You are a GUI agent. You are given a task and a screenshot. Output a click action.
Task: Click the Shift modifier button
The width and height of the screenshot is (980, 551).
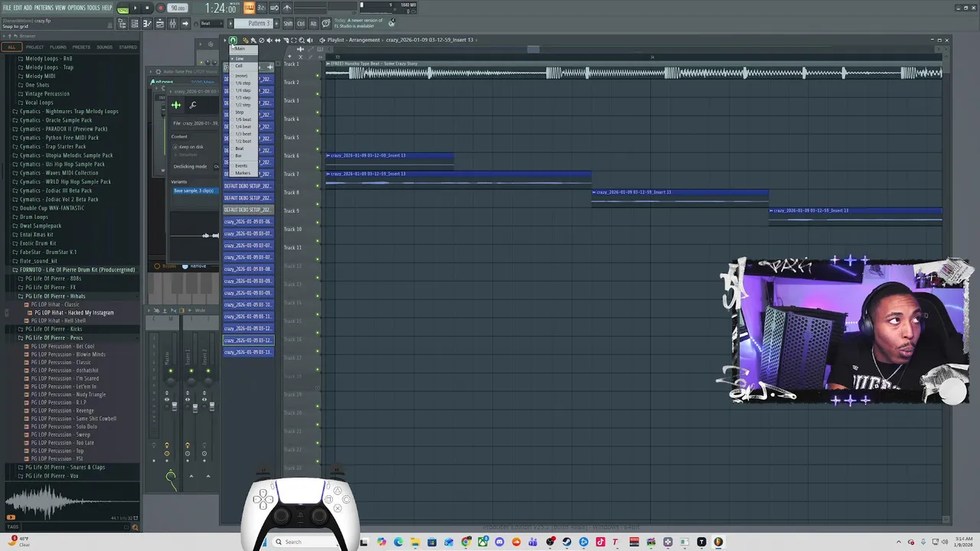point(288,24)
